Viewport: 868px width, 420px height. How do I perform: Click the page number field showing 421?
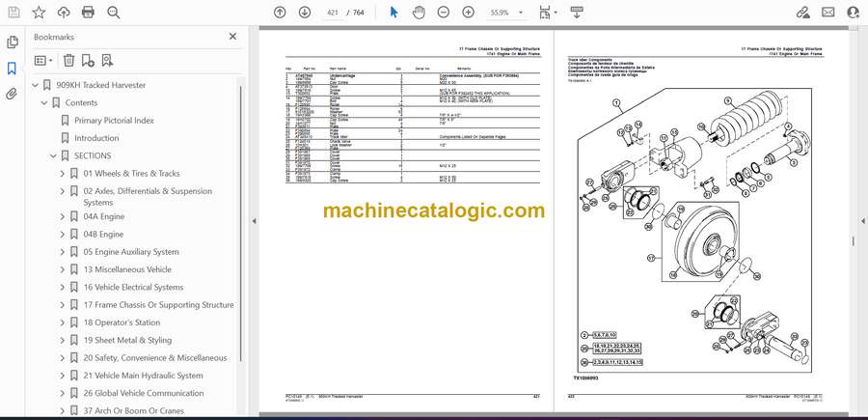coord(332,13)
